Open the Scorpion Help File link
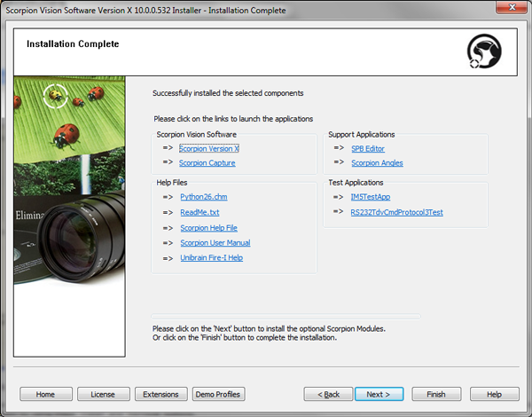The image size is (532, 417). pos(208,228)
